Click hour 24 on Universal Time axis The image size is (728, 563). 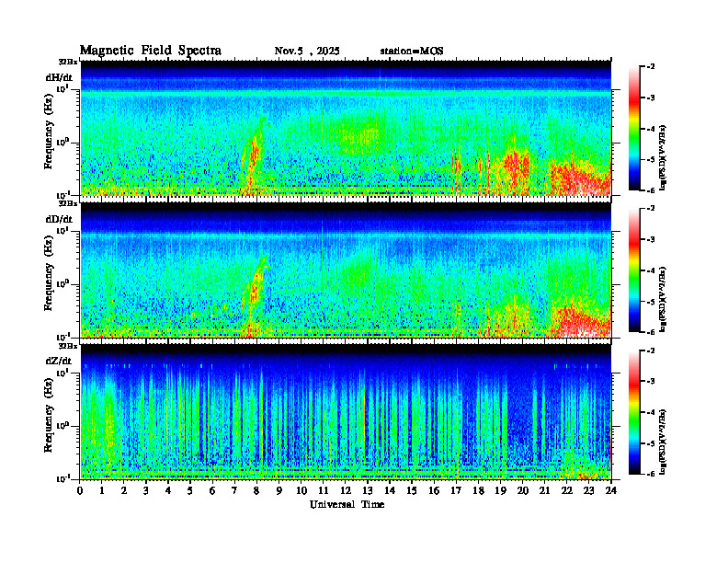point(611,490)
